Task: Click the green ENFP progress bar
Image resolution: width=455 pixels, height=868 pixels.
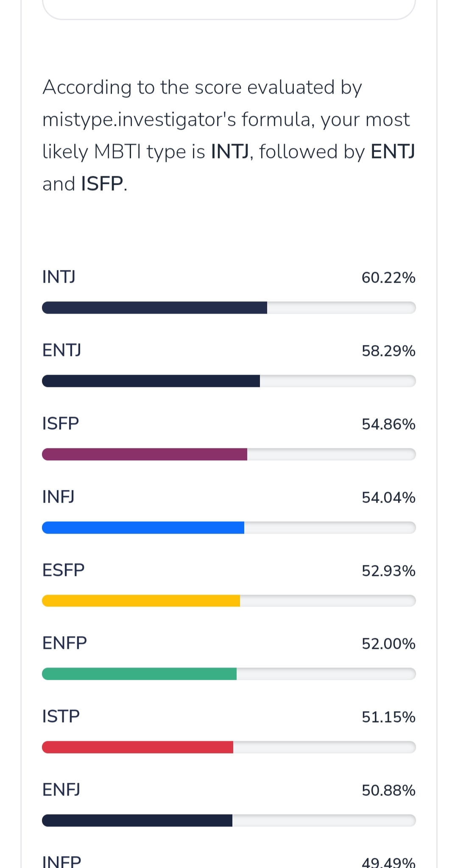Action: click(x=229, y=674)
